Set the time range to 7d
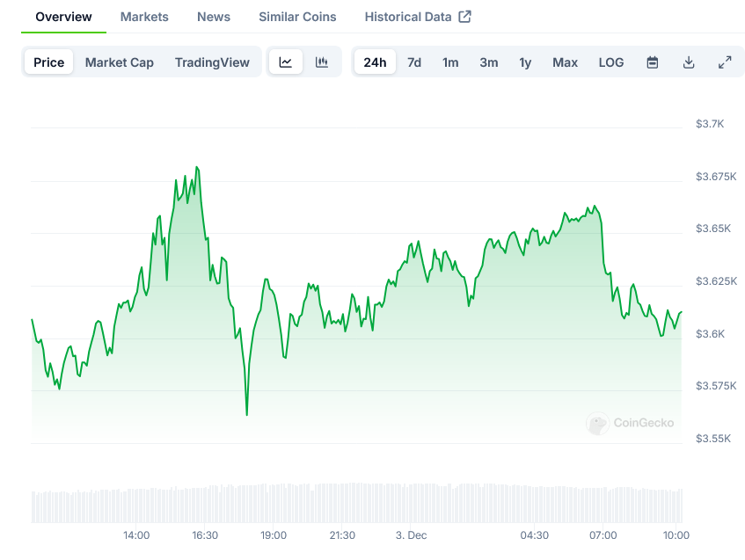This screenshot has width=745, height=560. coord(414,62)
